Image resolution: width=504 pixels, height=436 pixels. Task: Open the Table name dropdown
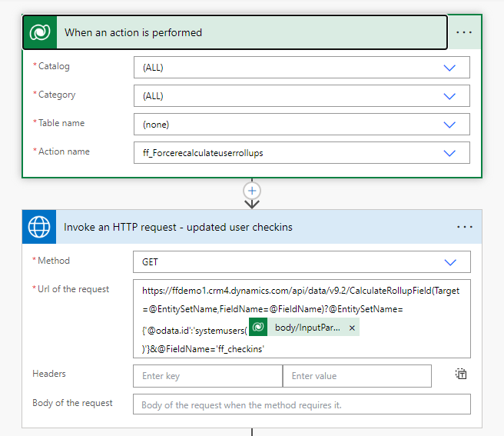pyautogui.click(x=450, y=125)
